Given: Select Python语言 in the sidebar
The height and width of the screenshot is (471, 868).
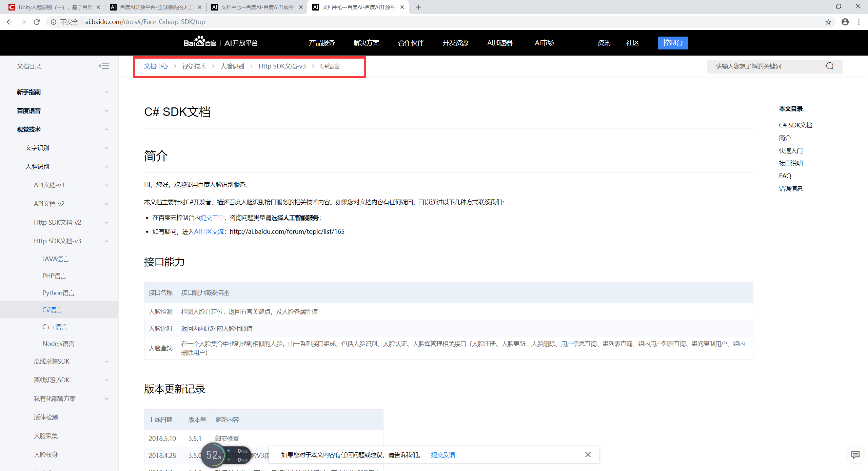Looking at the screenshot, I should [x=58, y=293].
